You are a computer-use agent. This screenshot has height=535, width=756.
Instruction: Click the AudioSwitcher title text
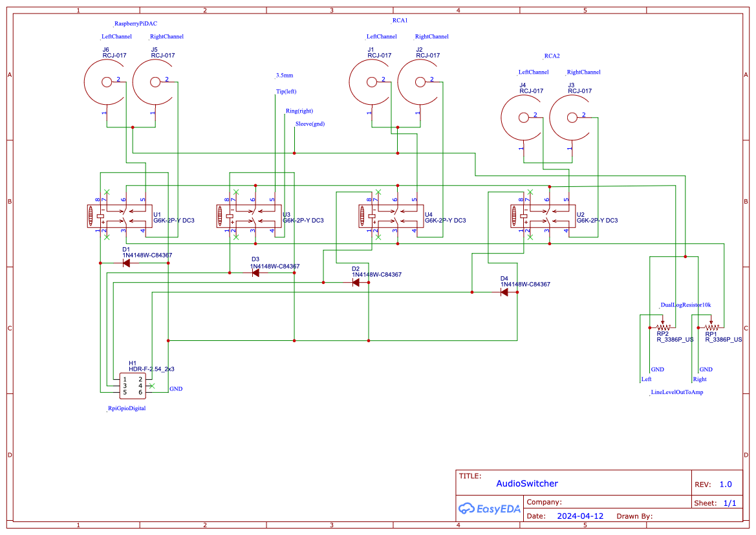(x=527, y=483)
